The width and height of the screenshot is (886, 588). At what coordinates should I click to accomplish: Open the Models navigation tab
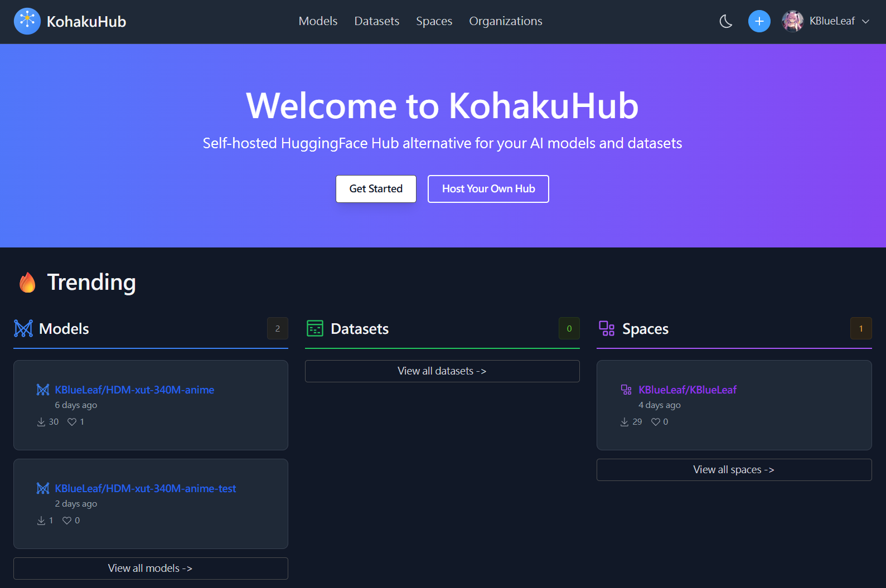pyautogui.click(x=318, y=21)
